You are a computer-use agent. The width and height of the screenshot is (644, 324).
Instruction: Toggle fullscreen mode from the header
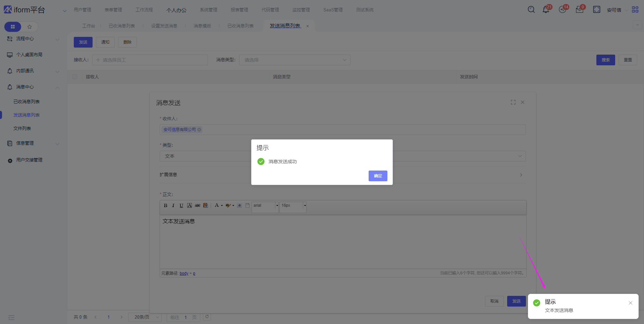[596, 10]
